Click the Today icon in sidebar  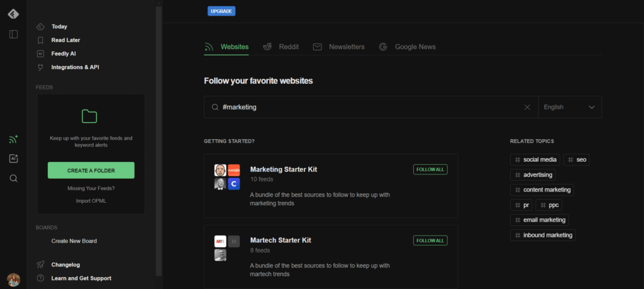pyautogui.click(x=40, y=26)
